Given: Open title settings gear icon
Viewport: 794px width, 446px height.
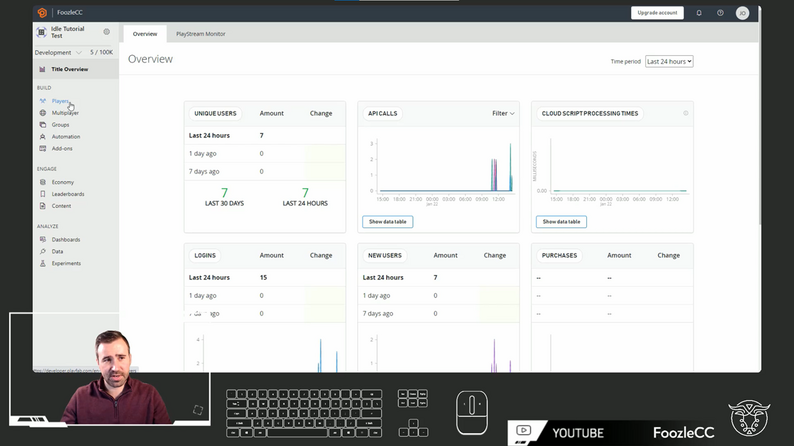Looking at the screenshot, I should (x=106, y=32).
